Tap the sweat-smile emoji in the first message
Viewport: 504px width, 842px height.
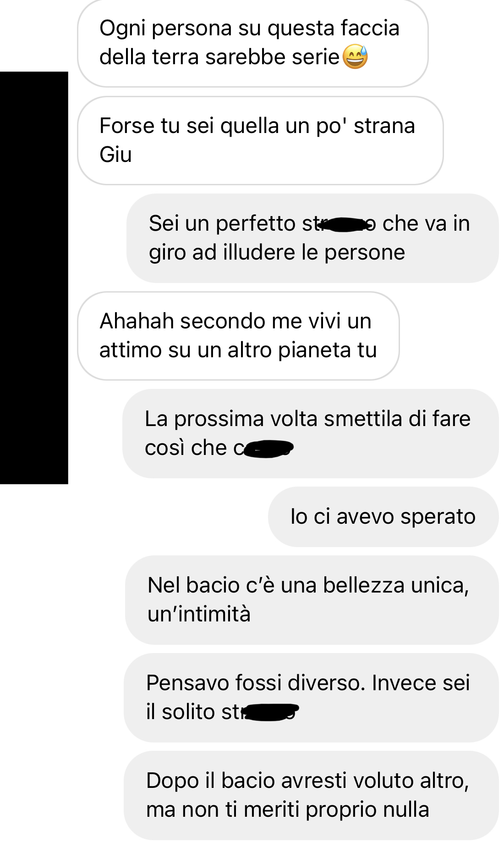355,56
